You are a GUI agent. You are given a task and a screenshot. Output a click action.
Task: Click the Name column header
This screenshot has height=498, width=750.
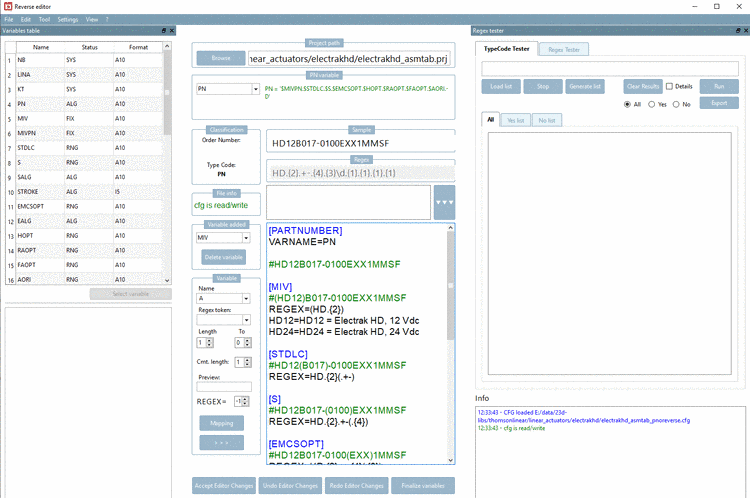click(41, 47)
